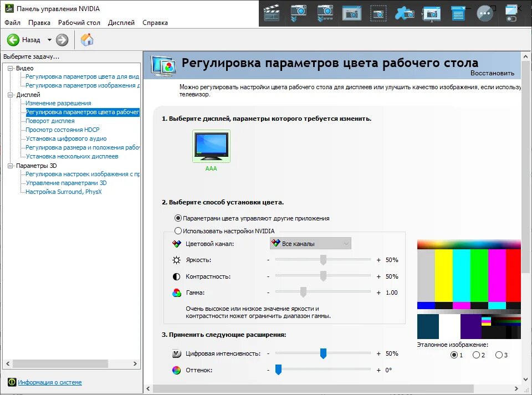Image resolution: width=532 pixels, height=395 pixels.
Task: Click the Восстановить link
Action: point(492,73)
